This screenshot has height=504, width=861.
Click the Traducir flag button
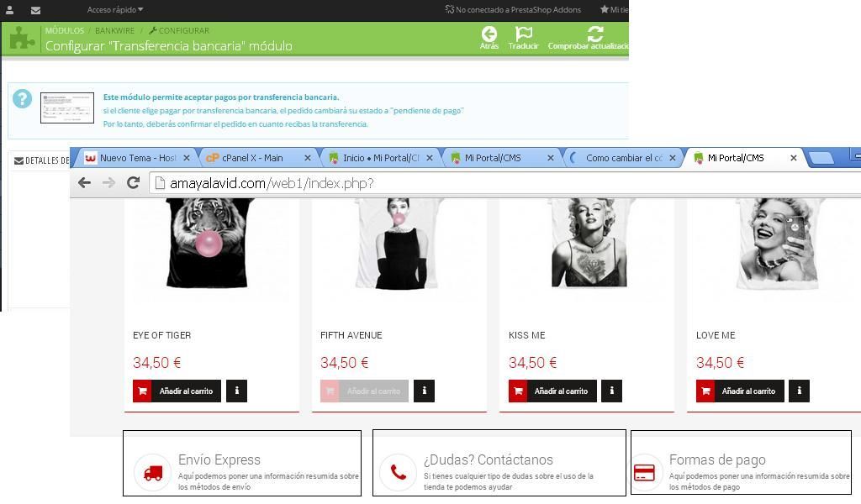(523, 38)
